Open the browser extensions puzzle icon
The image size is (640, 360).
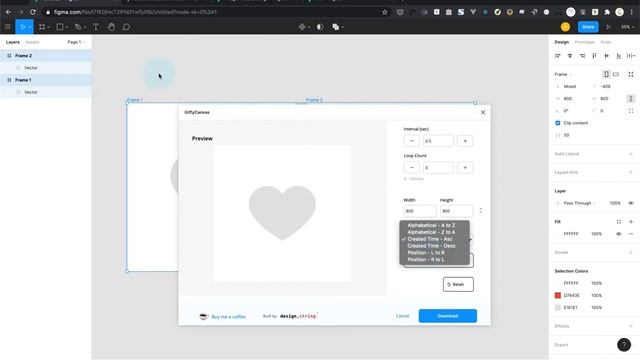click(607, 12)
